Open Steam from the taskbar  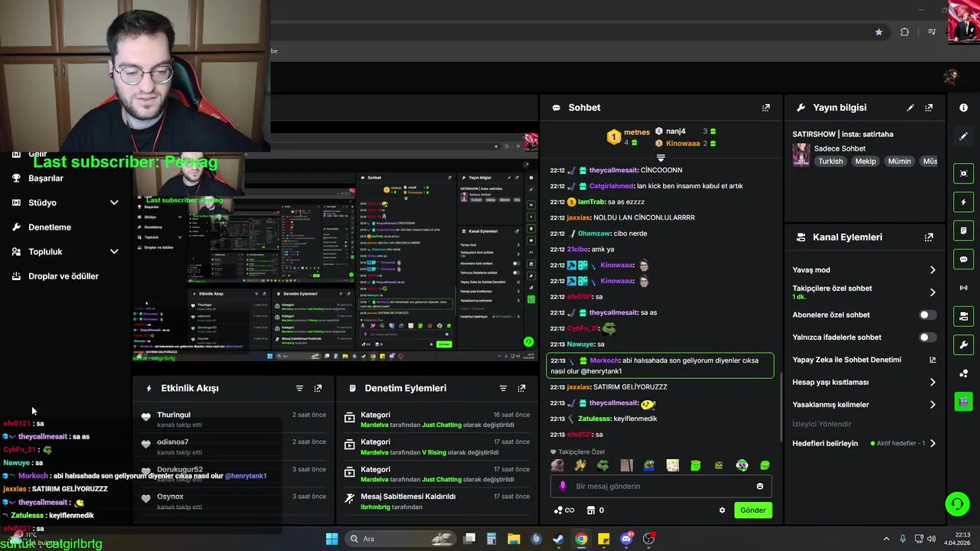(559, 539)
